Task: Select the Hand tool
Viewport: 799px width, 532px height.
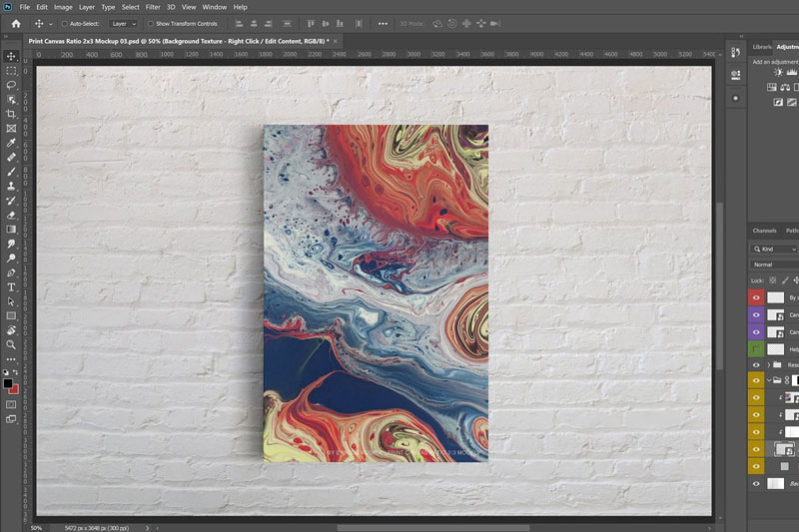Action: click(11, 330)
